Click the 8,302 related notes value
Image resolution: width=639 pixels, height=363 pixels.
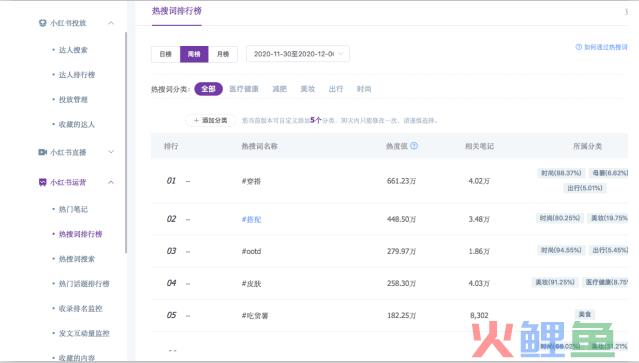coord(479,315)
